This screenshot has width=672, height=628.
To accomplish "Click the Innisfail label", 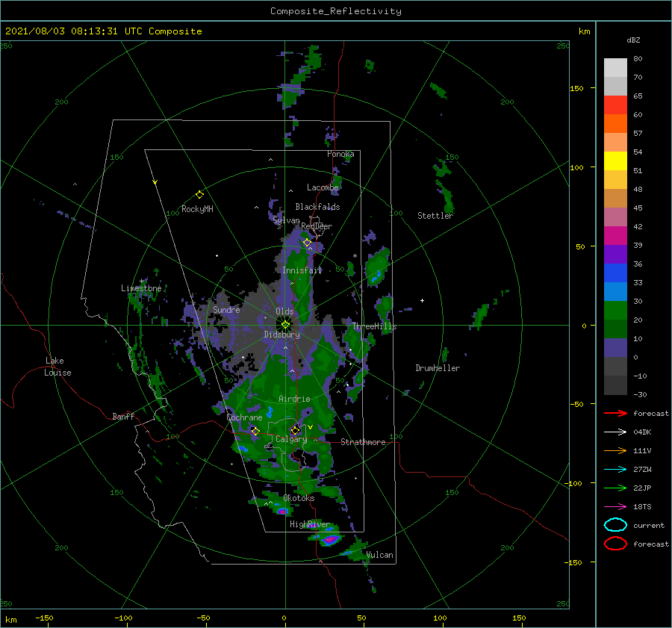I will click(x=302, y=270).
